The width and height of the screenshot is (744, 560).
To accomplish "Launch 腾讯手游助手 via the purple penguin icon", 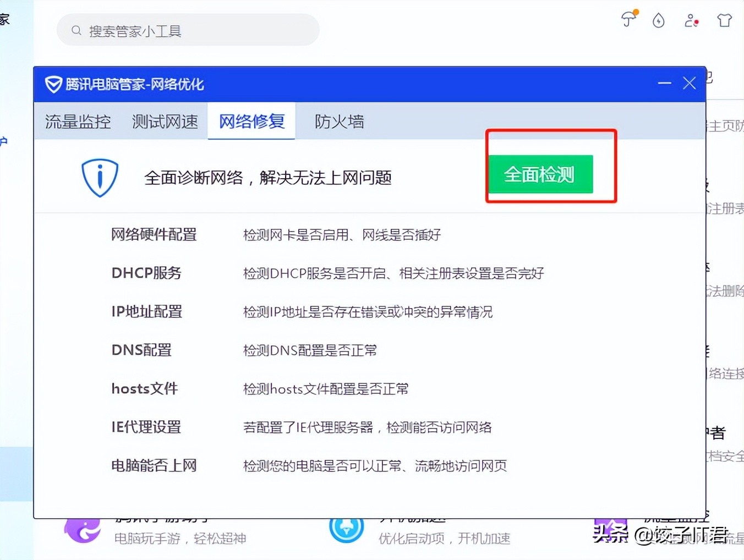I will click(x=83, y=527).
